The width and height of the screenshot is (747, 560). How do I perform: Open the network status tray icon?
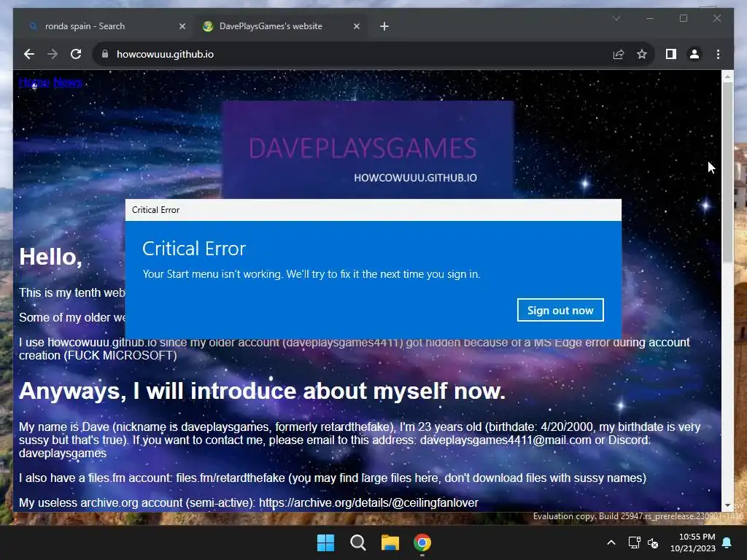(634, 542)
